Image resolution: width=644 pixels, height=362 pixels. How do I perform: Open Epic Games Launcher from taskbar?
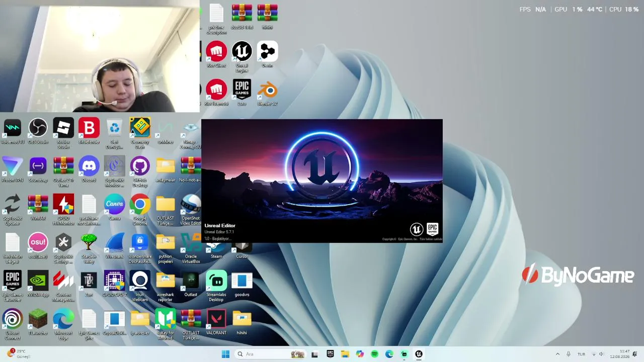330,354
